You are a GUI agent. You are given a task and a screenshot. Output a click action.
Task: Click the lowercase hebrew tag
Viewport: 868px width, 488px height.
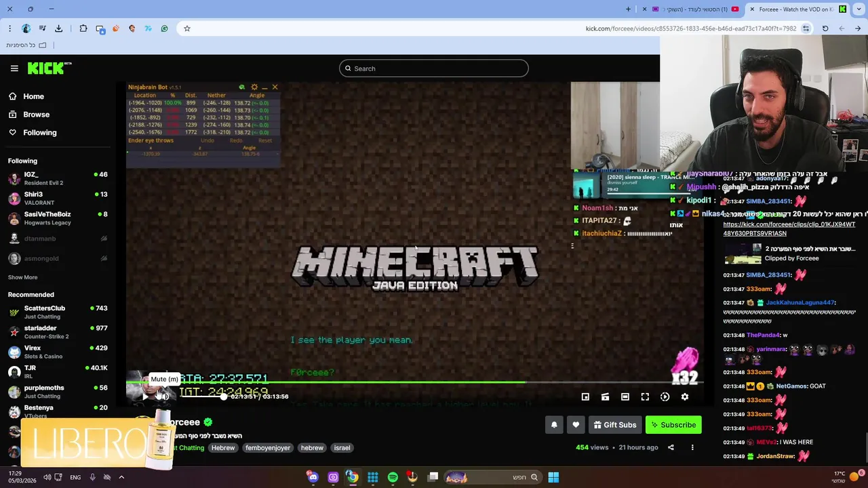click(312, 448)
